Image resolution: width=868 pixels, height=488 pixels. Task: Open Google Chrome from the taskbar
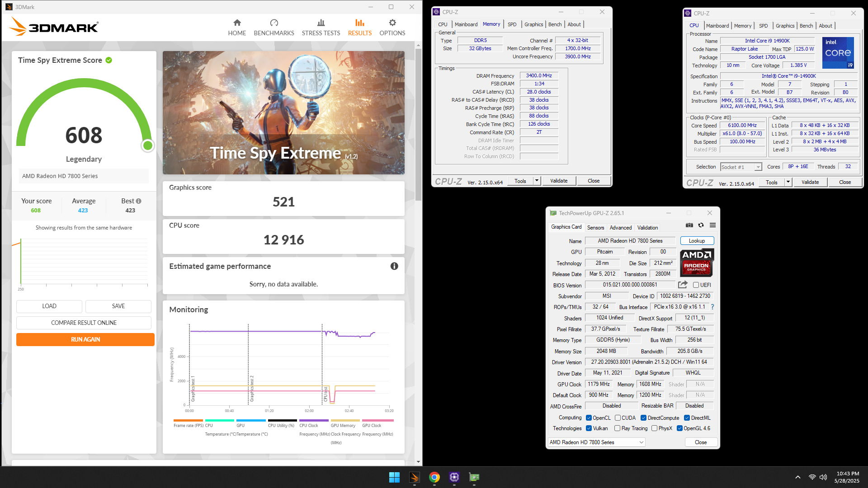pyautogui.click(x=434, y=477)
